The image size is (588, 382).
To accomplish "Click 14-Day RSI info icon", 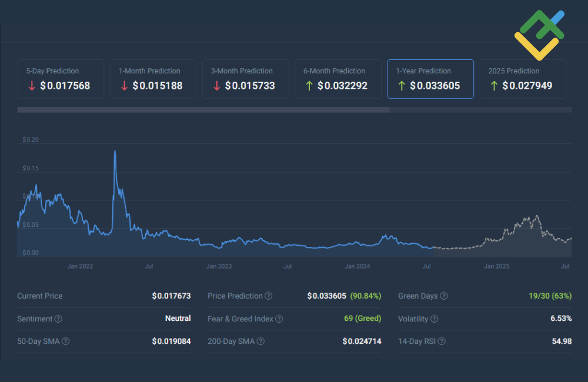I will pos(441,341).
